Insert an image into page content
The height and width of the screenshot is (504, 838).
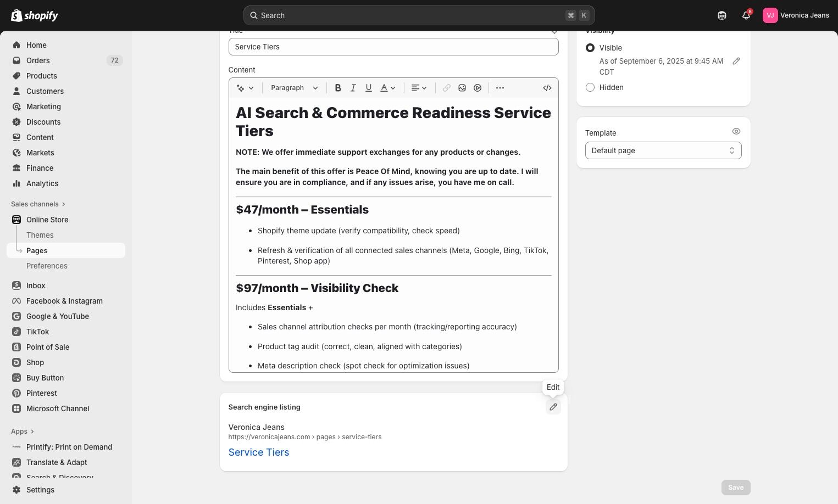pos(462,88)
